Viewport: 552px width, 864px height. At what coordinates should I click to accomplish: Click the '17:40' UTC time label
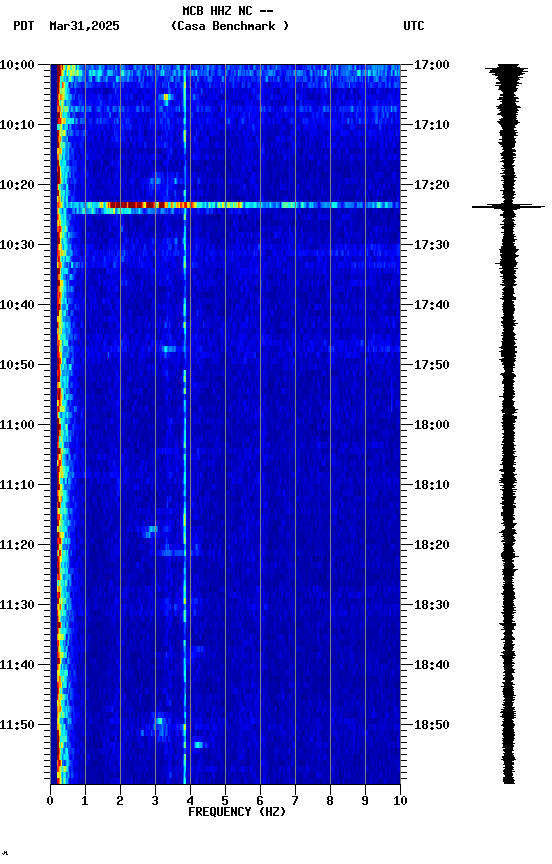432,305
